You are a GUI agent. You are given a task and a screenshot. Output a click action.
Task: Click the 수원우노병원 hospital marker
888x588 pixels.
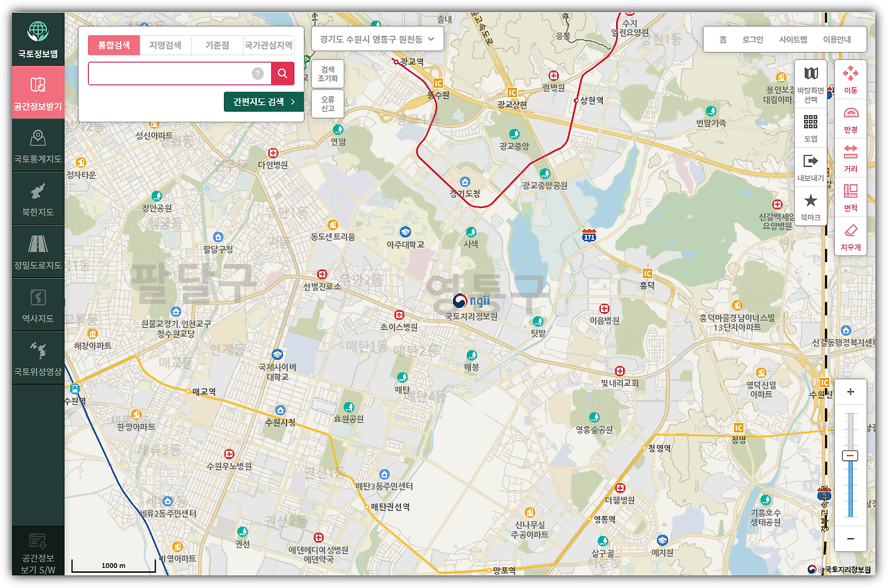[x=229, y=454]
